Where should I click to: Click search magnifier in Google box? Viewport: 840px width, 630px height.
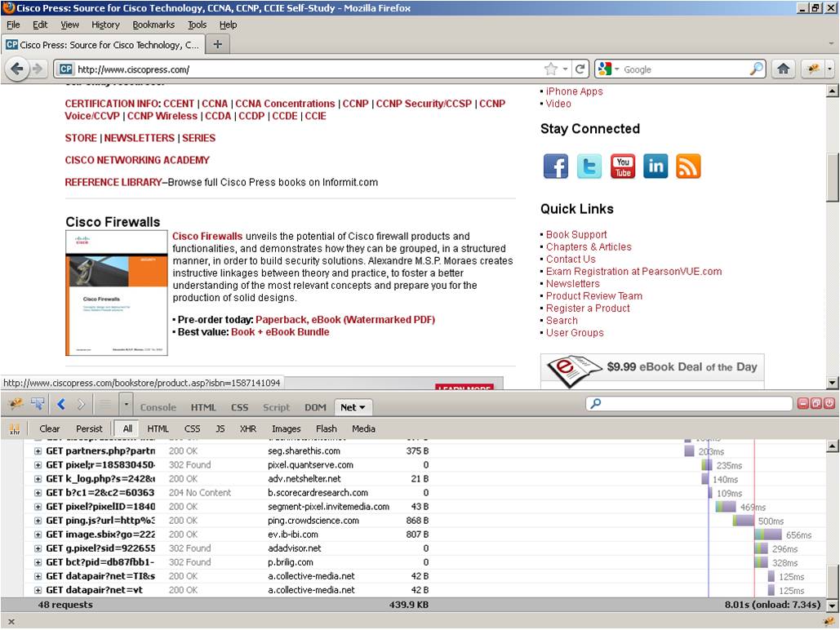[x=756, y=69]
